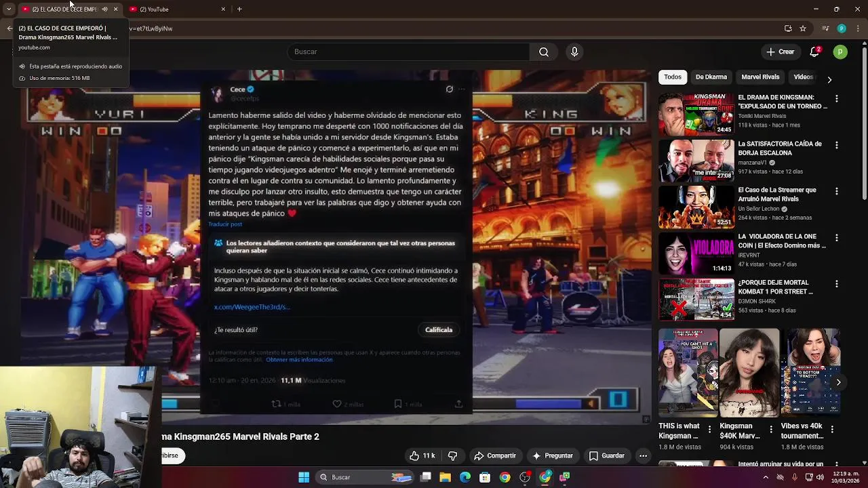Close the second YouTube tab

pyautogui.click(x=223, y=9)
